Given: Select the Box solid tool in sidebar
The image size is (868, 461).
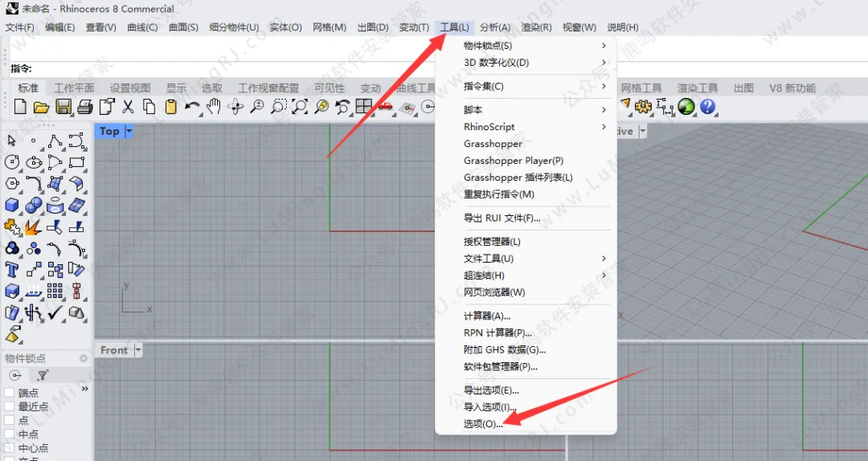Looking at the screenshot, I should [11, 206].
